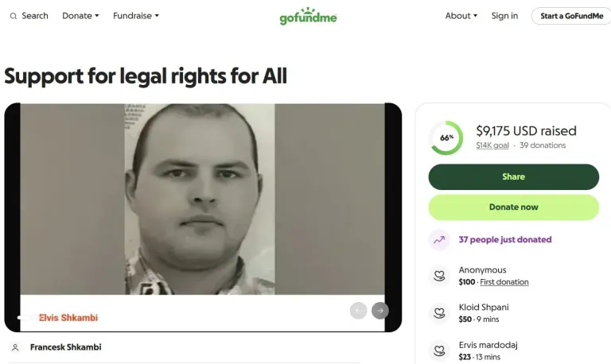Click the trending arrow icon beside 37 people donated
The width and height of the screenshot is (611, 364).
(439, 240)
